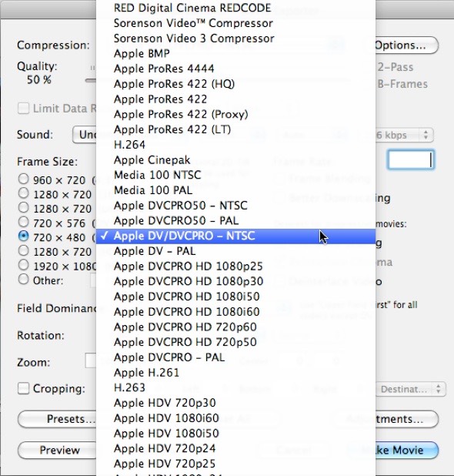The width and height of the screenshot is (454, 476).
Task: Pick Apple BMP compression option
Action: (235, 53)
